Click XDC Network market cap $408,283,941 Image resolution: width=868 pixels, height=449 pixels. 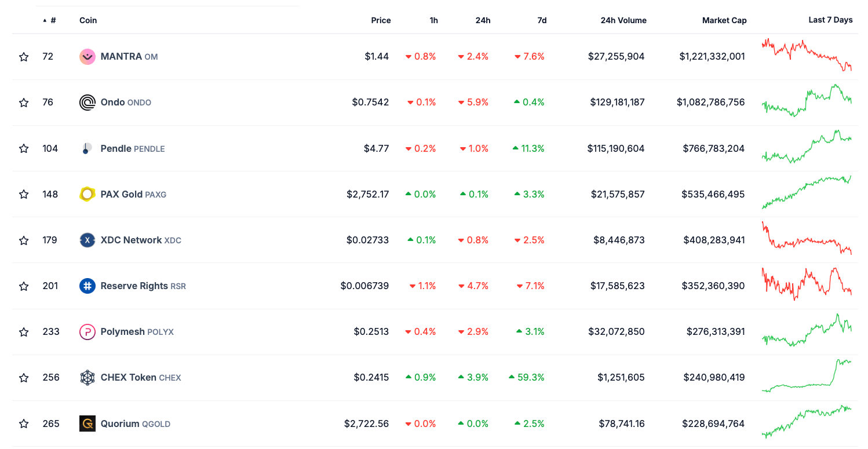click(714, 240)
